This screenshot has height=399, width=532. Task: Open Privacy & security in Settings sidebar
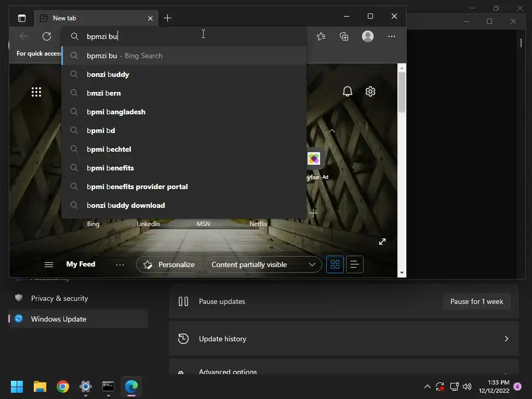click(x=78, y=298)
